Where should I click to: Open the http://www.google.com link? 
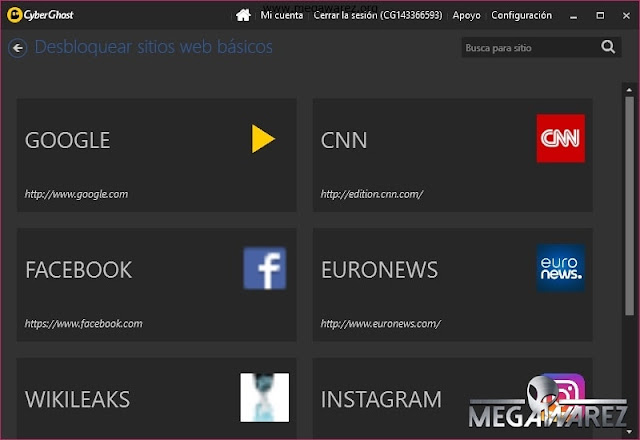(76, 194)
